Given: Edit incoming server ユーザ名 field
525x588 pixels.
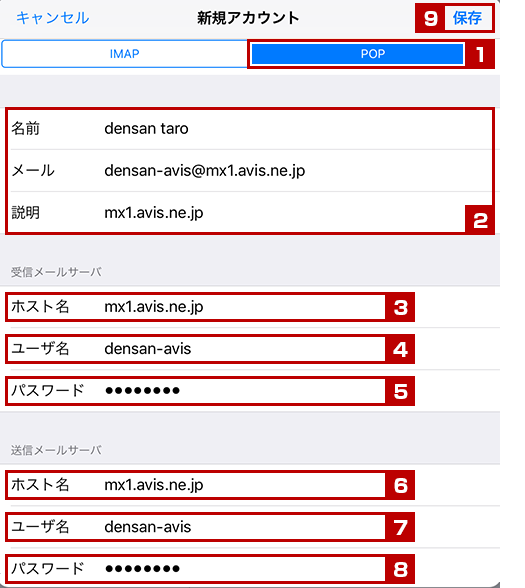Looking at the screenshot, I should pyautogui.click(x=196, y=349).
